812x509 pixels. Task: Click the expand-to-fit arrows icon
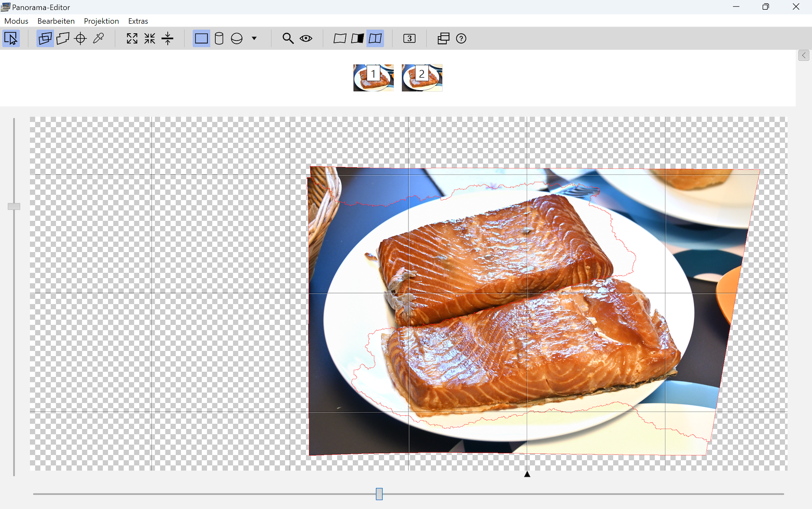132,39
